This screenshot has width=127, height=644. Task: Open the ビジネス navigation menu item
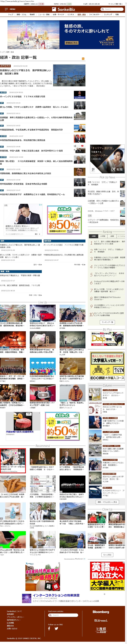71,15
